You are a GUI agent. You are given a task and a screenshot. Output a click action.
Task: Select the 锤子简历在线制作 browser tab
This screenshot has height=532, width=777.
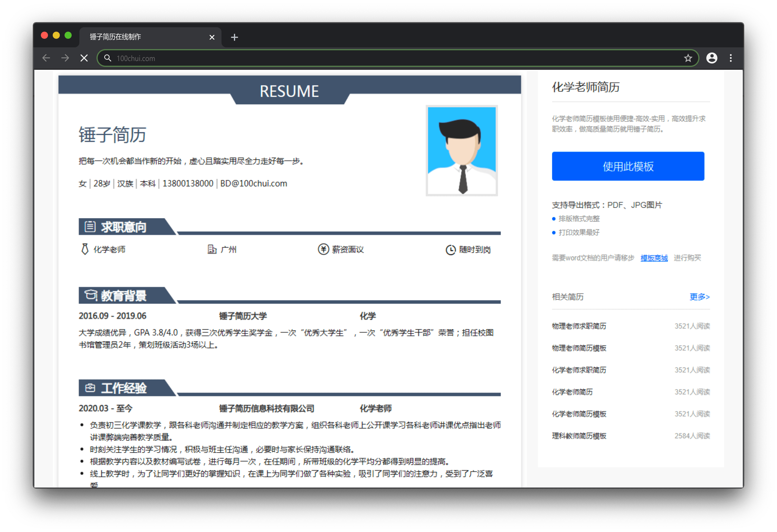tap(150, 37)
